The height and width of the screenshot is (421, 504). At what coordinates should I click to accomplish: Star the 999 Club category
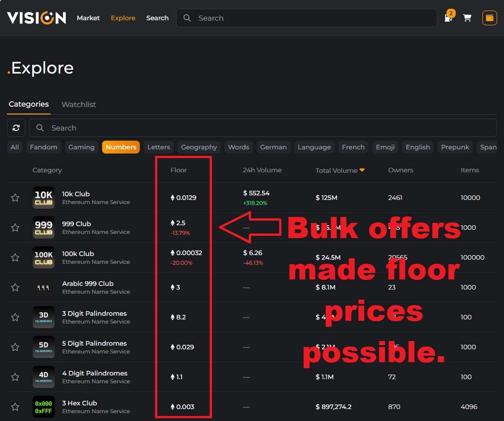pyautogui.click(x=15, y=228)
